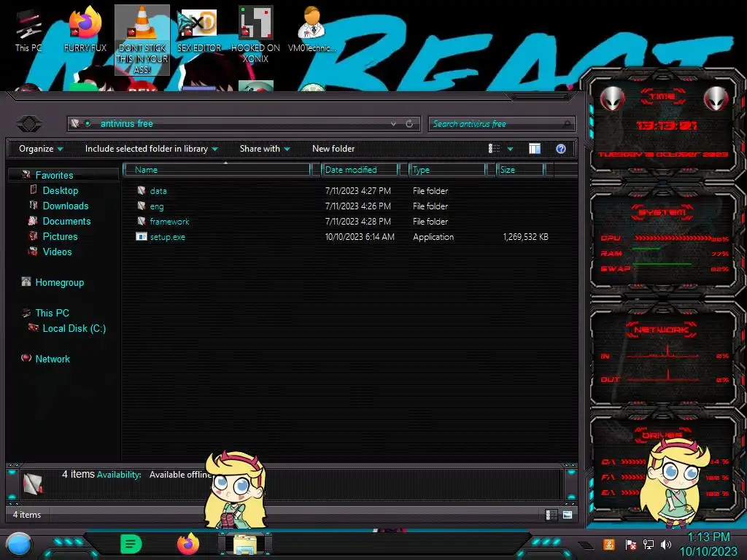Open Pictures in Favorites

point(60,236)
